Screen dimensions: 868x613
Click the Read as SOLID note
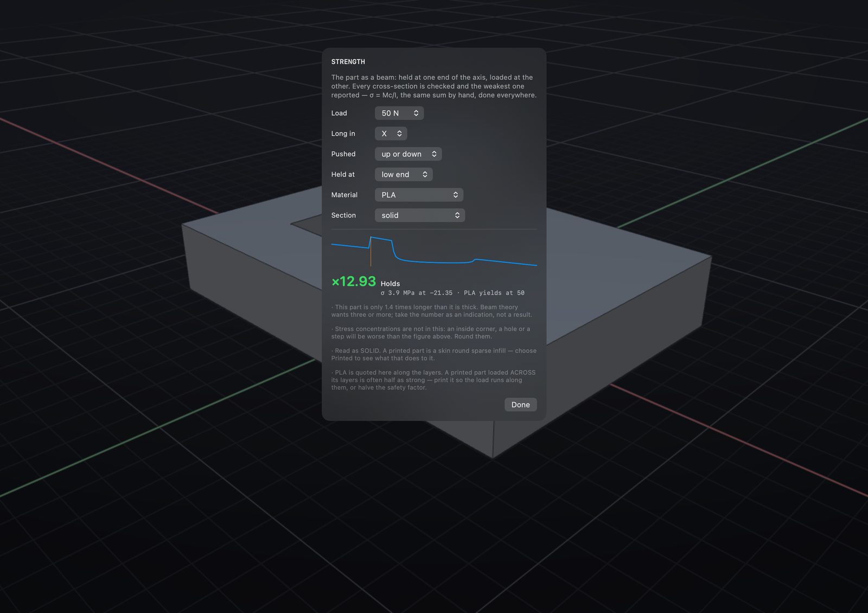click(x=434, y=354)
